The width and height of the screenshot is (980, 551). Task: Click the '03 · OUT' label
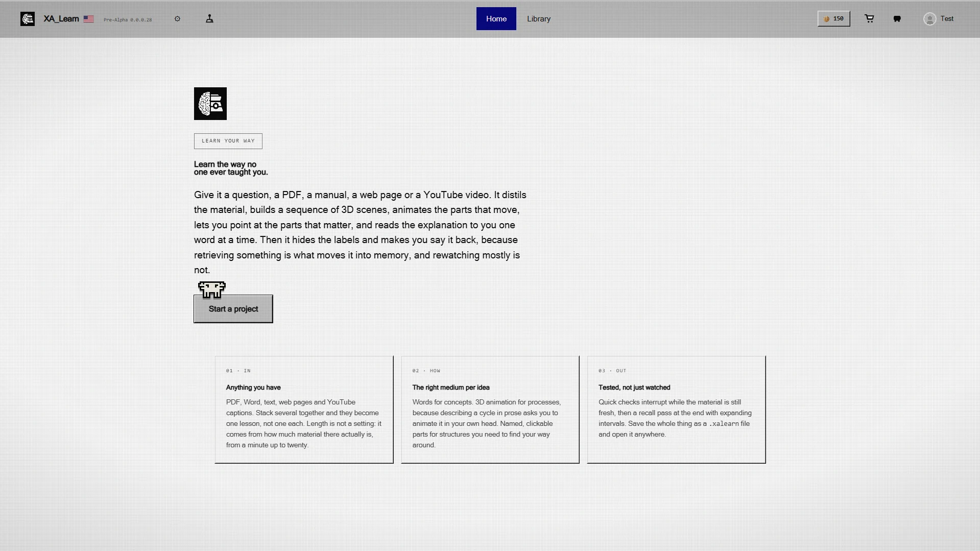point(612,371)
